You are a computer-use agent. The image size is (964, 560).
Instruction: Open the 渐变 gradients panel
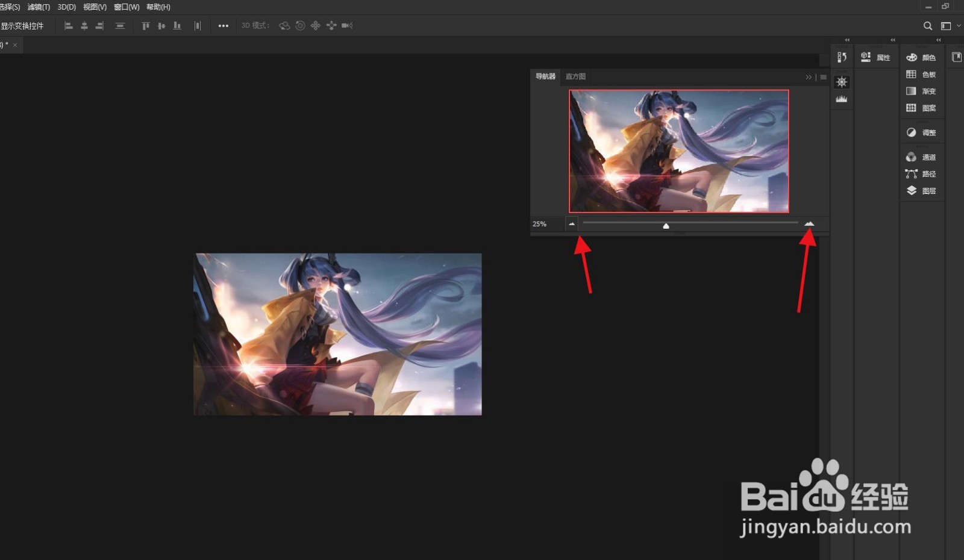pyautogui.click(x=921, y=91)
